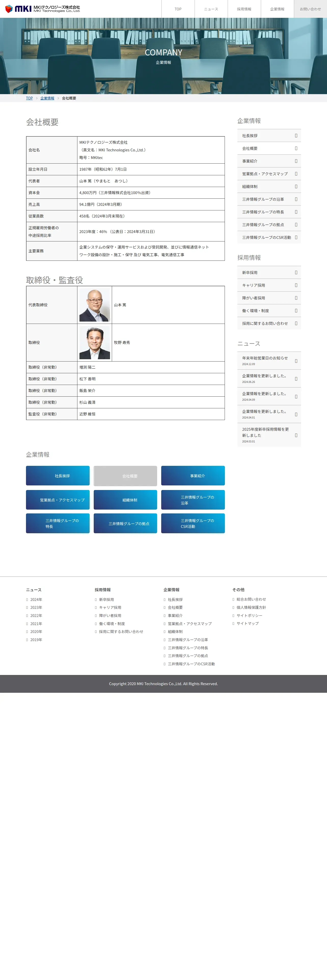
Task: Click arrow icon beside sidebar 三井情報グループのCSR活動
Action: (x=296, y=237)
